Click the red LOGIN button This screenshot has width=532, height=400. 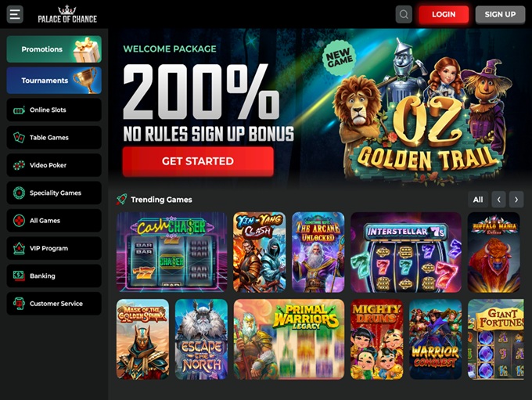(444, 15)
